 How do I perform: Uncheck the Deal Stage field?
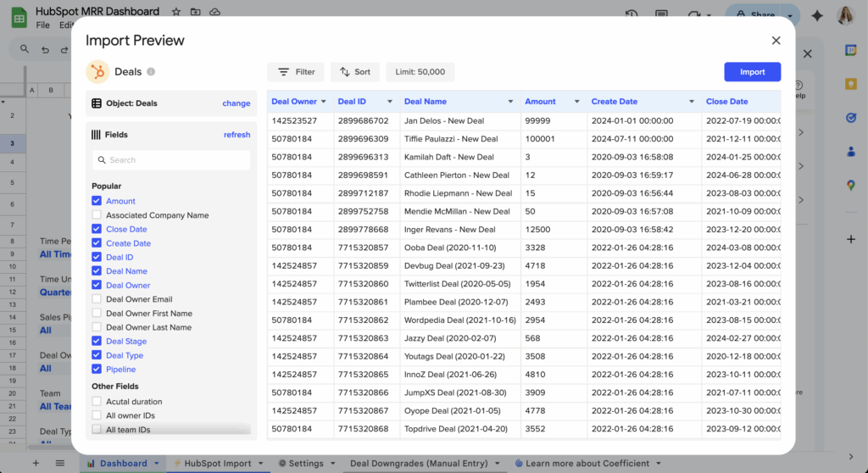[97, 341]
